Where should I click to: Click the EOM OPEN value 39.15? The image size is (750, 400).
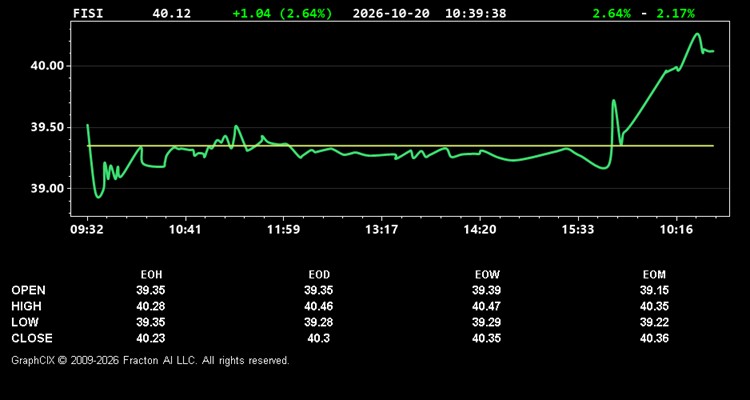pos(654,290)
